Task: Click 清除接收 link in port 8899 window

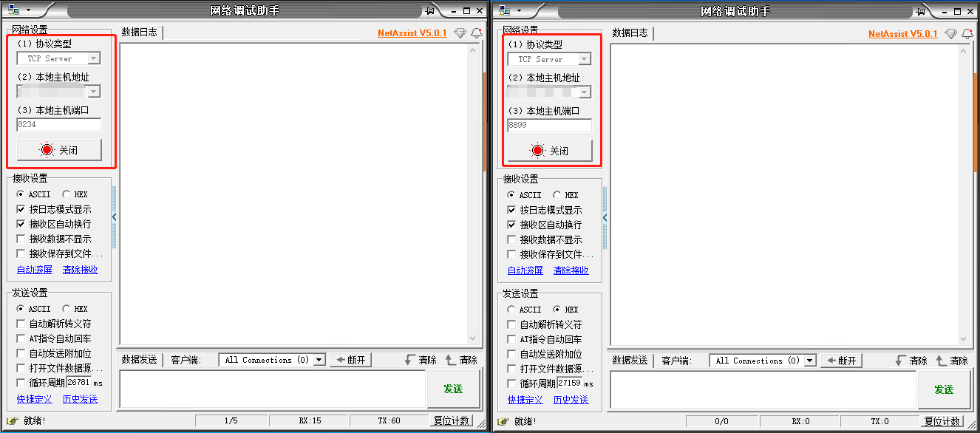Action: point(571,270)
